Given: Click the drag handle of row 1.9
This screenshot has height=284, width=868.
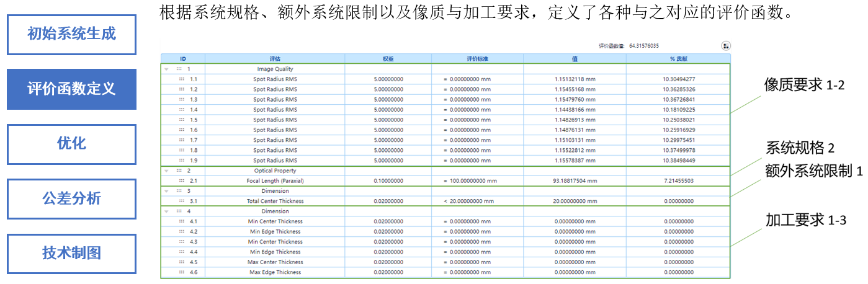Looking at the screenshot, I should coord(182,161).
